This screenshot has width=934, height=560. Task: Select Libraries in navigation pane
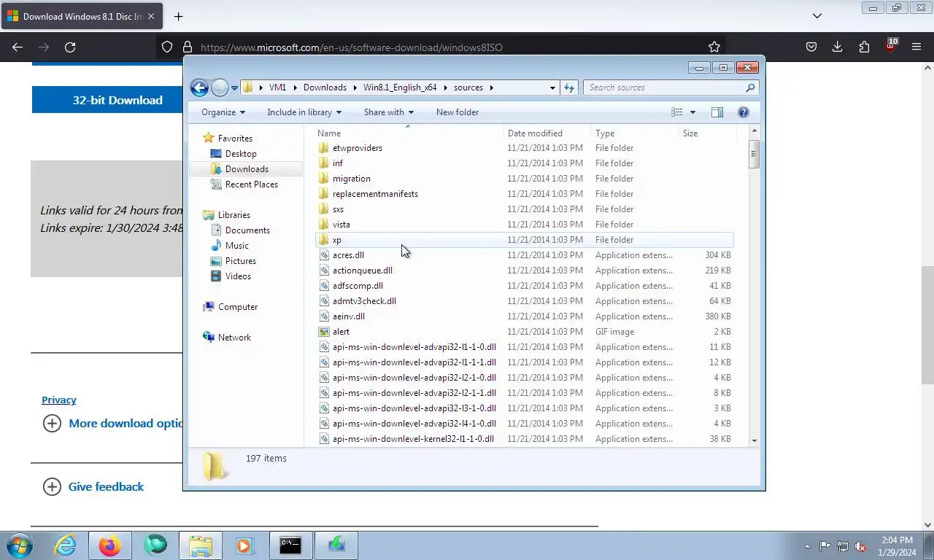point(233,215)
